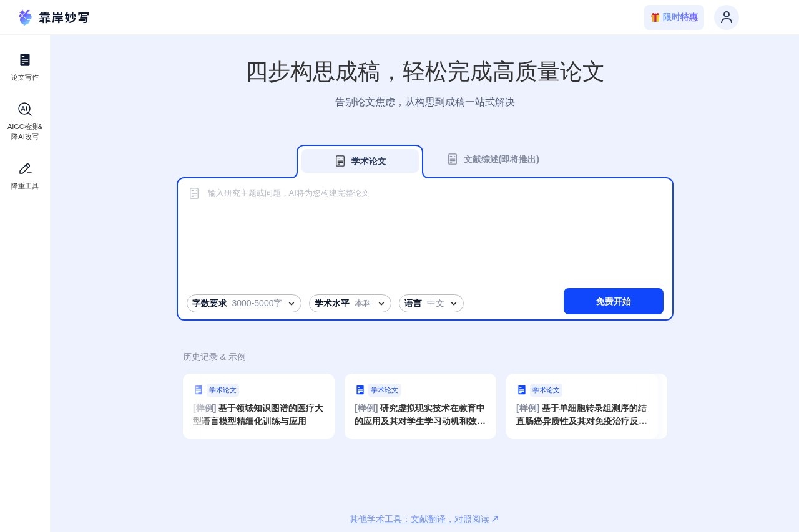Open the 语言 dropdown
This screenshot has width=799, height=532.
431,304
